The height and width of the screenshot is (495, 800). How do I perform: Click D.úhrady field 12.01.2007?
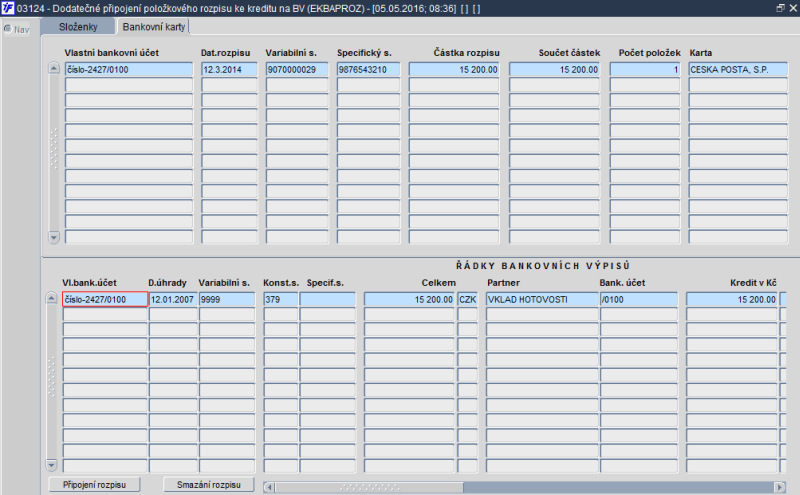(x=172, y=300)
